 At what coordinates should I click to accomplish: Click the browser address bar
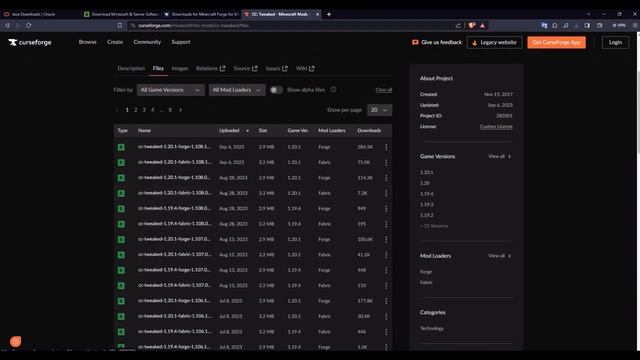point(292,25)
